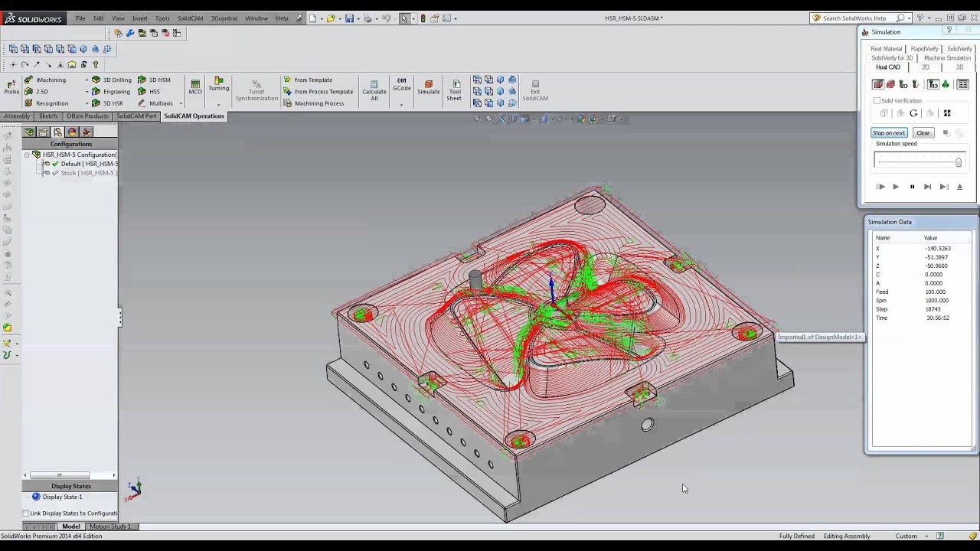Open the Recognition dropdown arrow
Screen dimensions: 980x551
tap(87, 103)
